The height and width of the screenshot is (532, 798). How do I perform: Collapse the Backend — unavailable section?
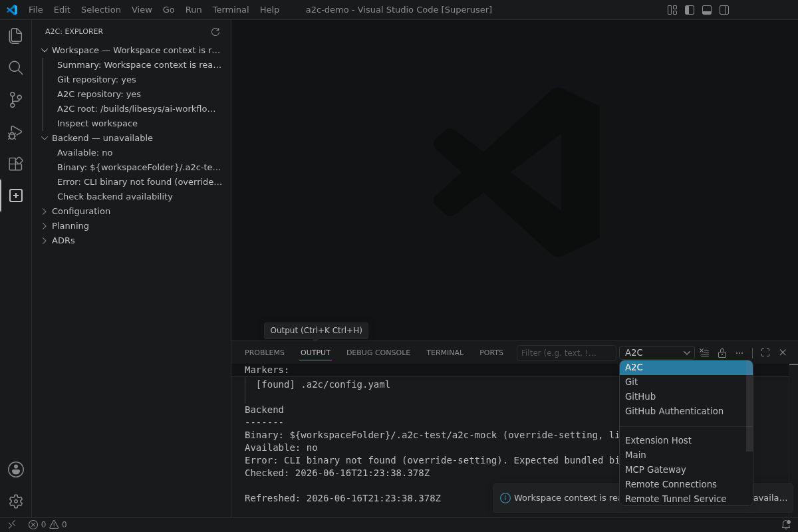(132, 138)
